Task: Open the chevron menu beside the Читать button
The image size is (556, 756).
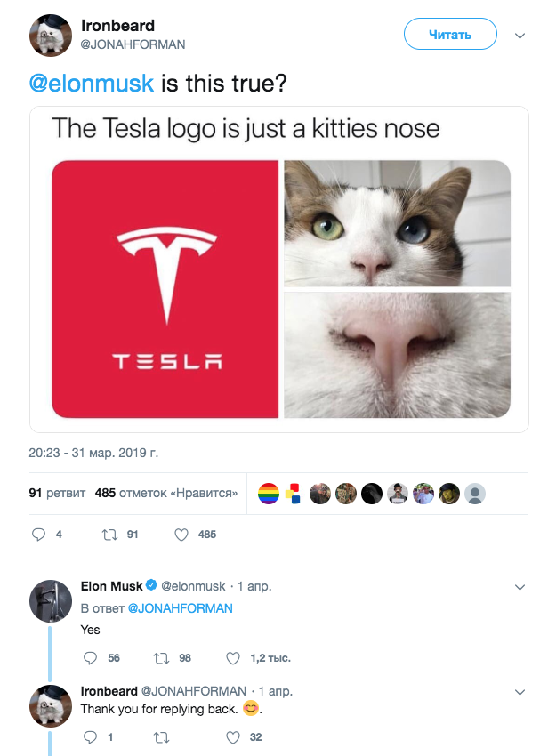Action: pos(520,36)
